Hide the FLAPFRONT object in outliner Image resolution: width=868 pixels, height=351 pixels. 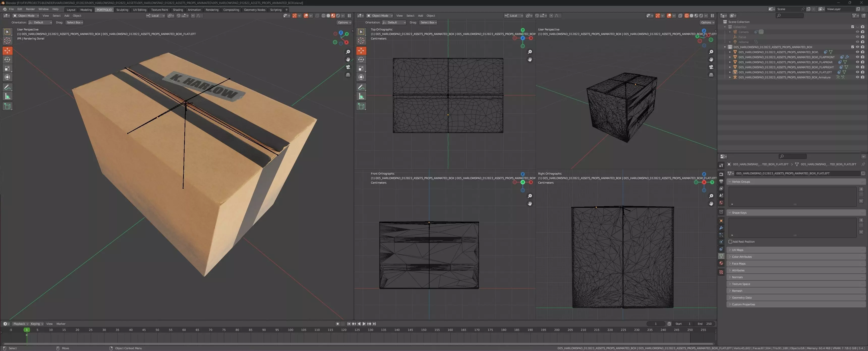coord(857,57)
